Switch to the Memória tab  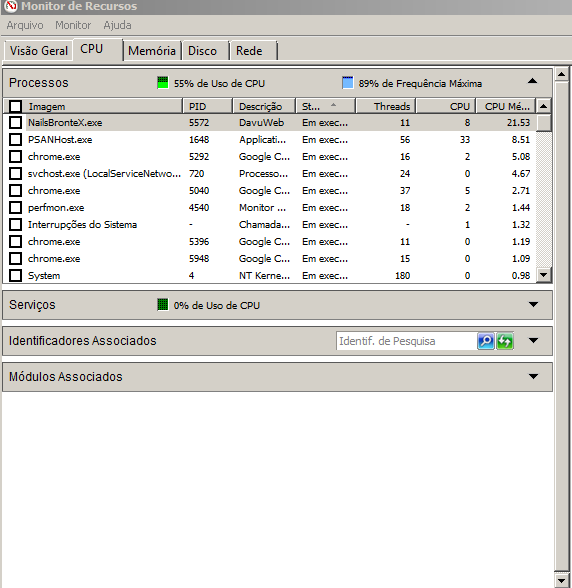coord(152,51)
